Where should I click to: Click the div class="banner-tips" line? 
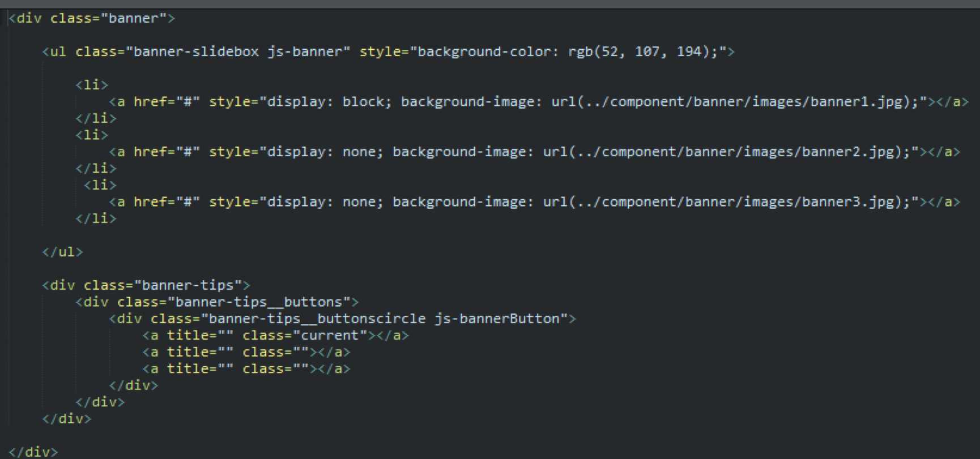click(146, 285)
